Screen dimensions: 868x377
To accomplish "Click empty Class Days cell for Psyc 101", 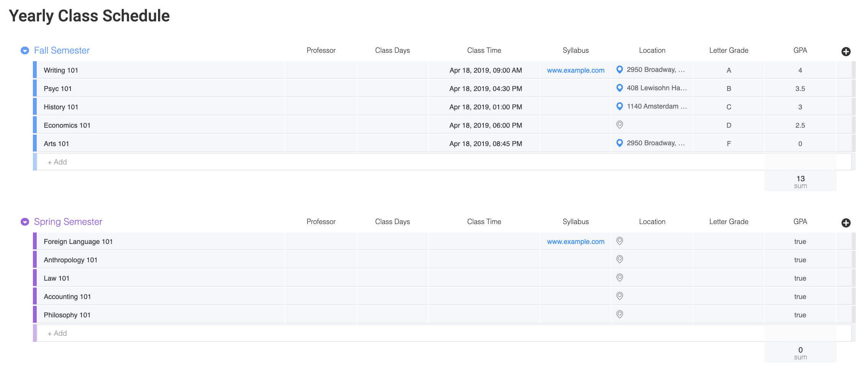I will point(393,88).
